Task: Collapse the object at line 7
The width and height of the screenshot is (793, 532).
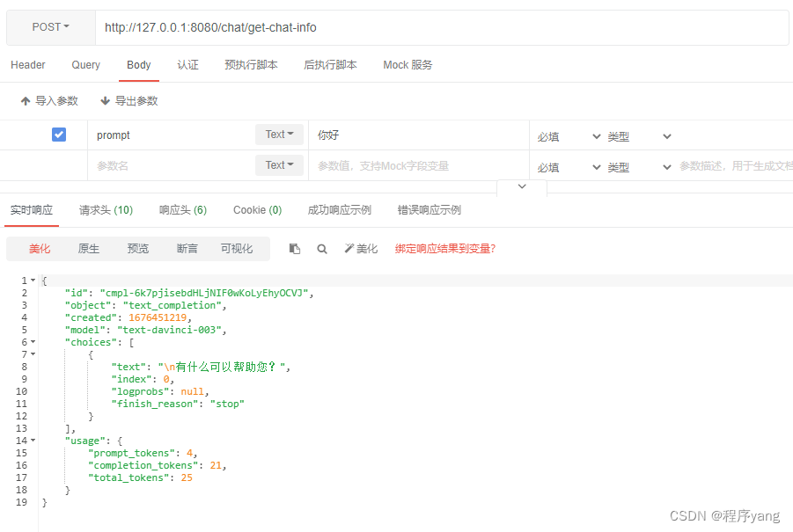Action: click(33, 354)
